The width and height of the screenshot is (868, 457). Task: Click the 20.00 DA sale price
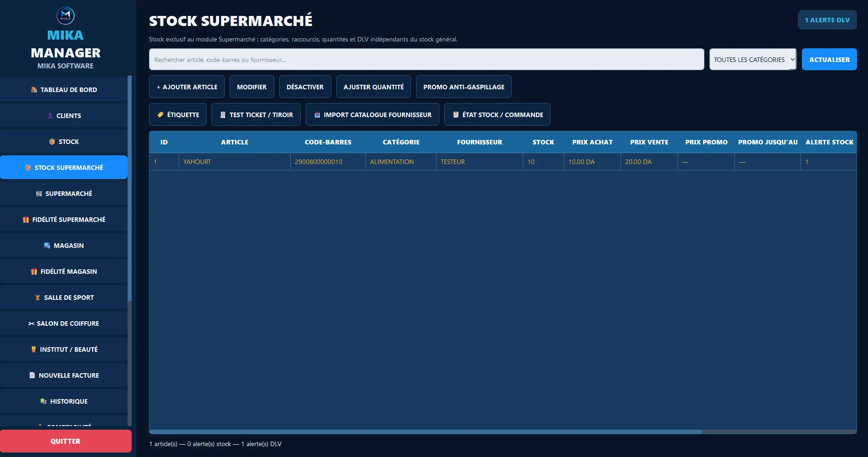pos(649,162)
